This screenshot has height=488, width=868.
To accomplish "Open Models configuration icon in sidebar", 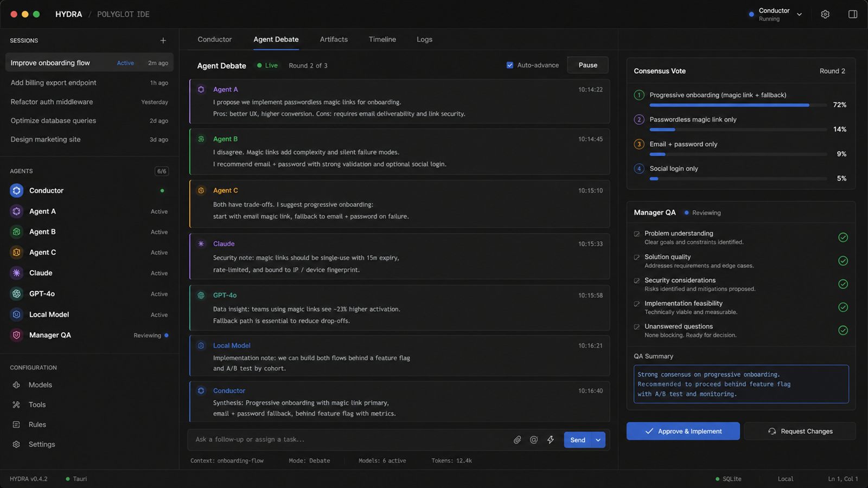I will click(x=16, y=385).
